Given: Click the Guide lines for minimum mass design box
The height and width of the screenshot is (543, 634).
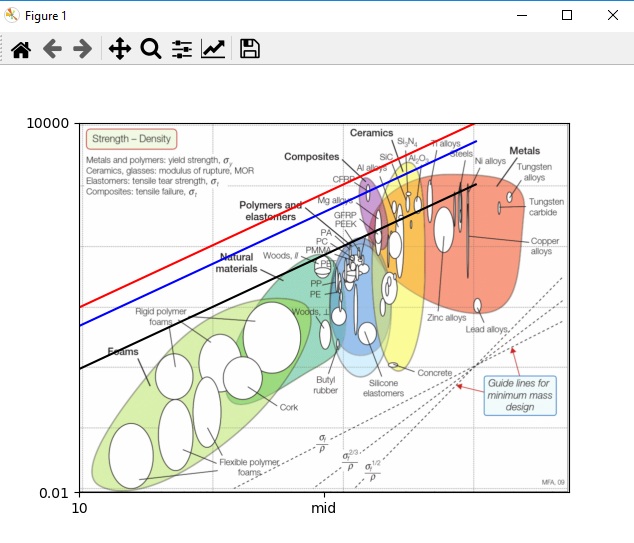Looking at the screenshot, I should (x=520, y=395).
